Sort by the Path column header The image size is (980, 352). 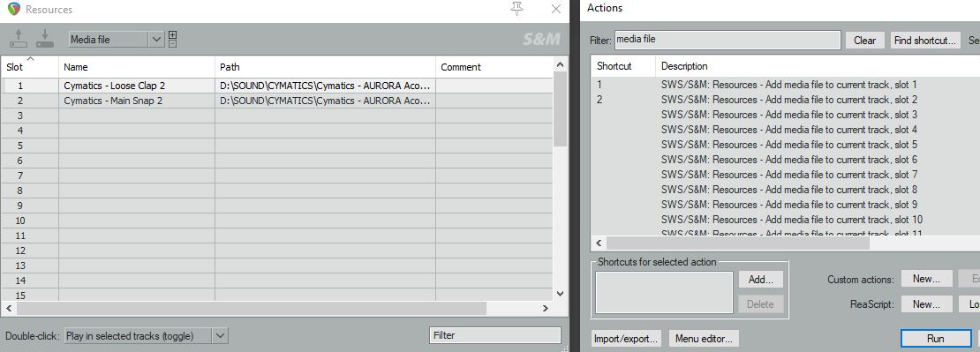pos(325,67)
